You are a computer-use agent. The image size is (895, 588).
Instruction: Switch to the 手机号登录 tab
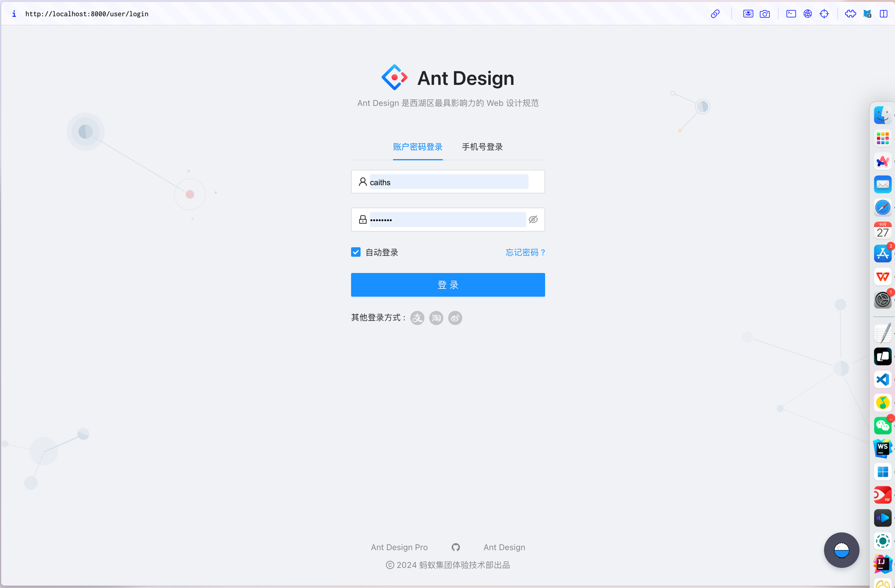[482, 147]
